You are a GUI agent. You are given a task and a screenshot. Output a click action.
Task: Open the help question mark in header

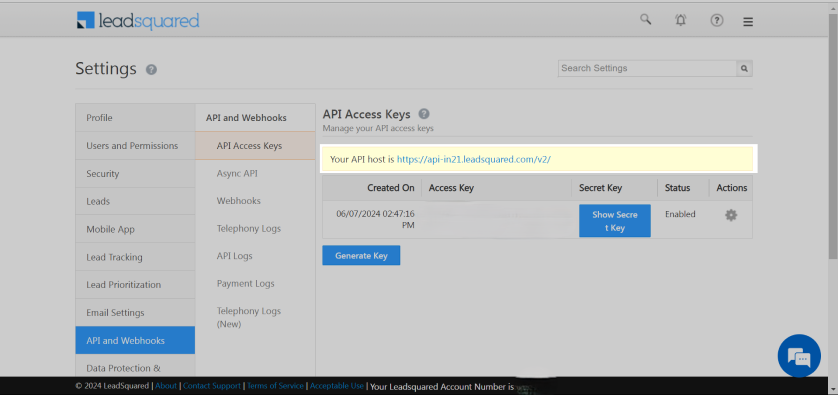coord(716,20)
